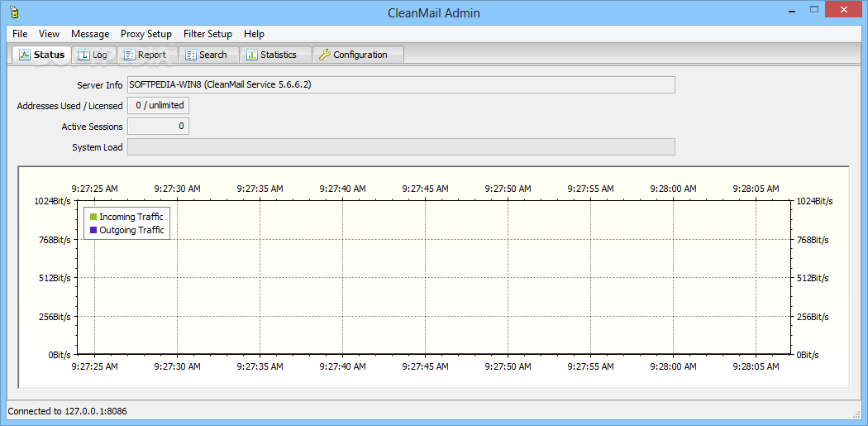Click the Incoming Traffic legend label
Image resolution: width=868 pixels, height=426 pixels.
(x=131, y=217)
